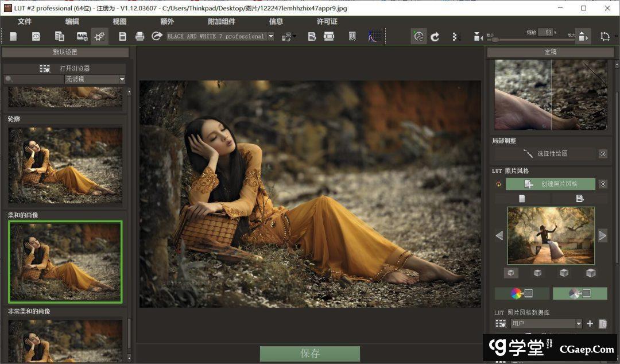This screenshot has height=364, width=620.
Task: Expand the 无滤镜 filter dropdown
Action: [x=122, y=79]
